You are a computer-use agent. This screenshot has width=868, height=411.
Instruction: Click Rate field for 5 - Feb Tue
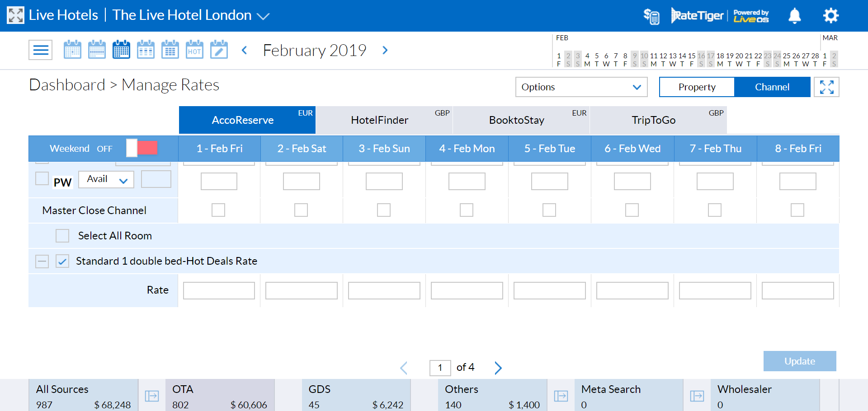pos(550,290)
